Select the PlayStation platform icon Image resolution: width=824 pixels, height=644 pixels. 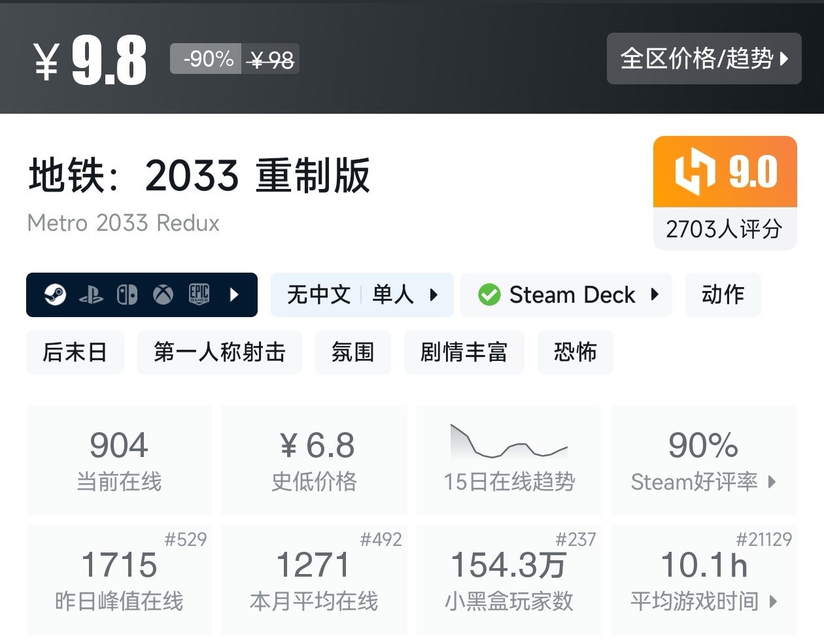[x=92, y=295]
